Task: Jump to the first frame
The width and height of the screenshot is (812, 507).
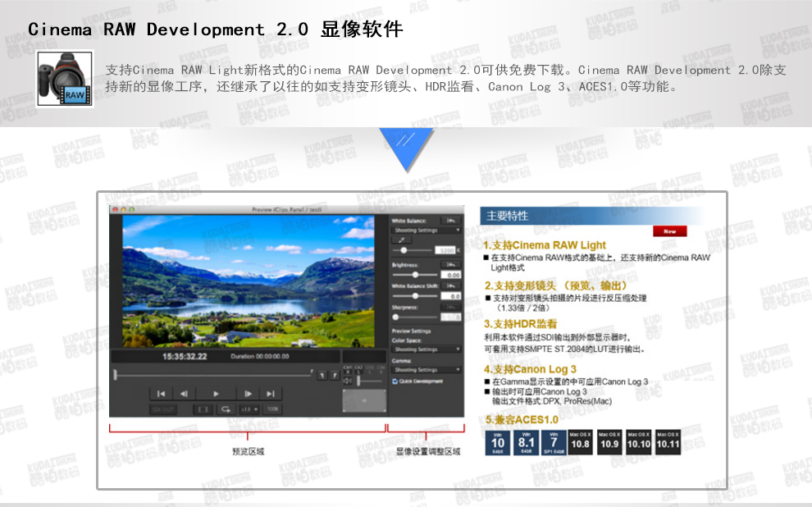Action: point(161,394)
